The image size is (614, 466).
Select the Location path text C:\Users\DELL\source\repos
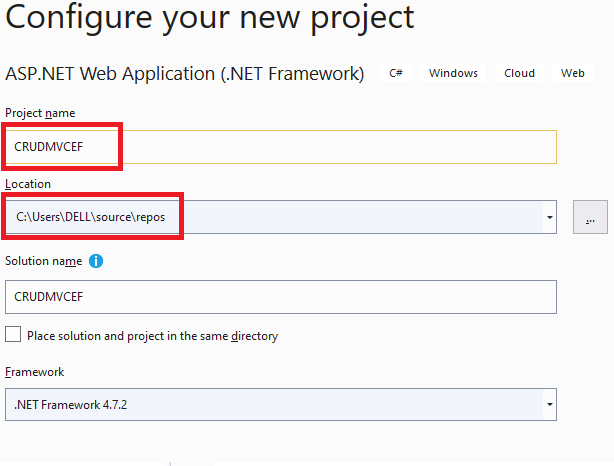90,217
